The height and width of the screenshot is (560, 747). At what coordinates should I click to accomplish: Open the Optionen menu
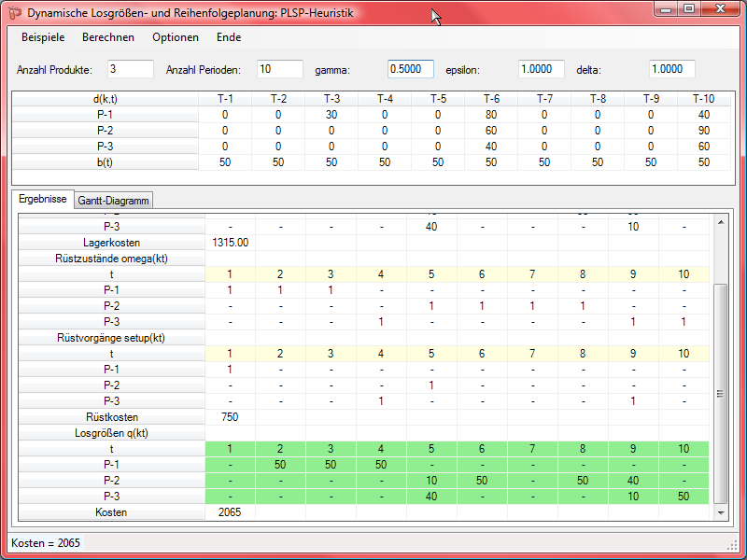tap(176, 37)
